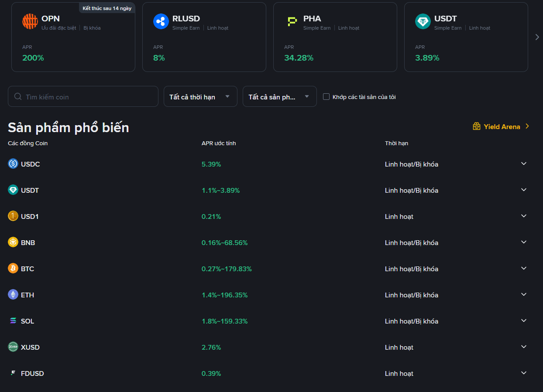
Task: Click the OPN coin logo
Action: pos(30,21)
